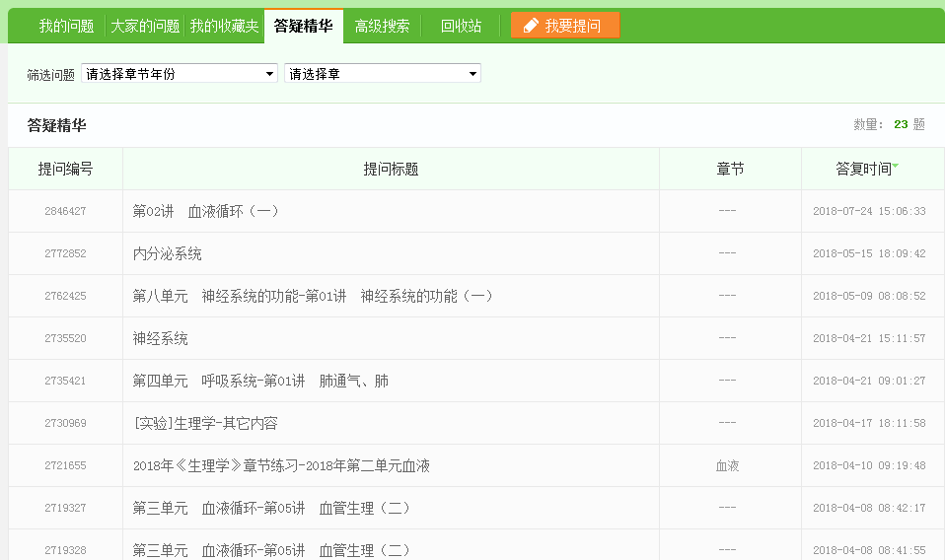Image resolution: width=945 pixels, height=560 pixels.
Task: Click the 提问编号 column header
Action: click(65, 170)
